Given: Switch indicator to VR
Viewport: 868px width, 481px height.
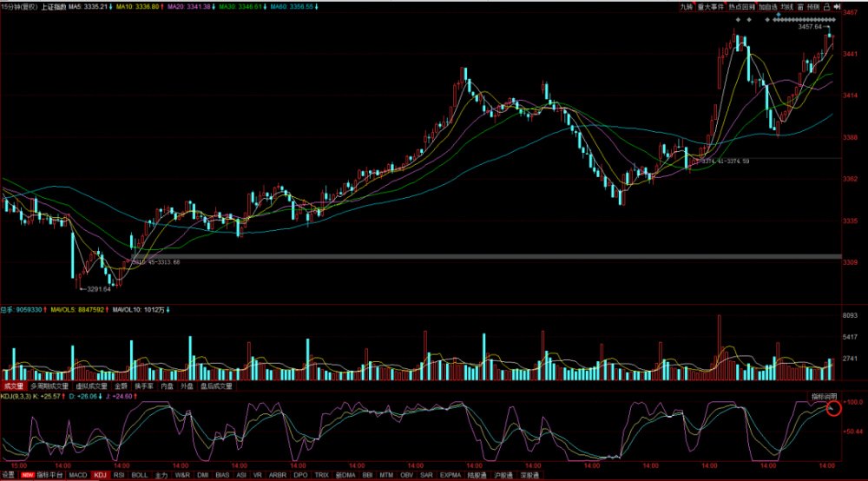Looking at the screenshot, I should [258, 475].
